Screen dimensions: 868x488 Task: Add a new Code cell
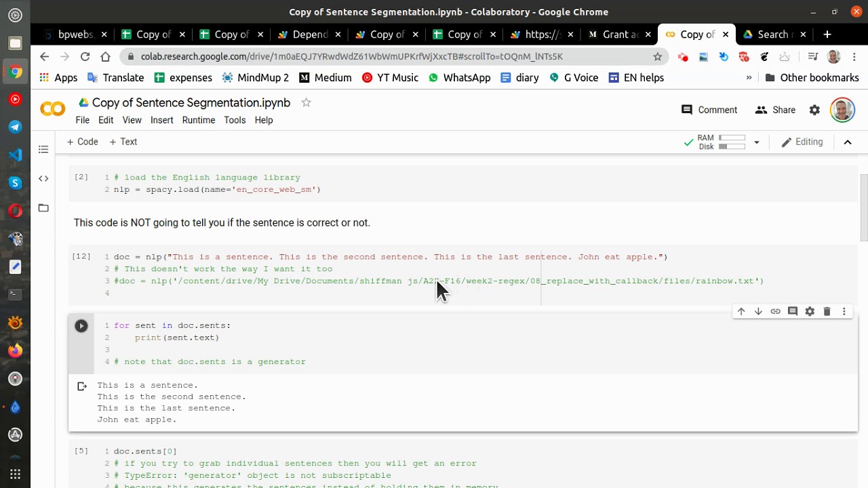(82, 142)
